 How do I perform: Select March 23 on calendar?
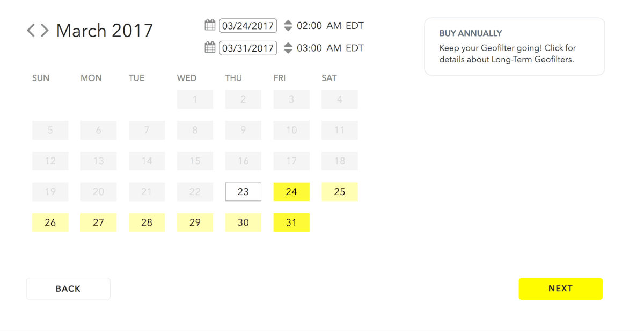[x=243, y=192]
